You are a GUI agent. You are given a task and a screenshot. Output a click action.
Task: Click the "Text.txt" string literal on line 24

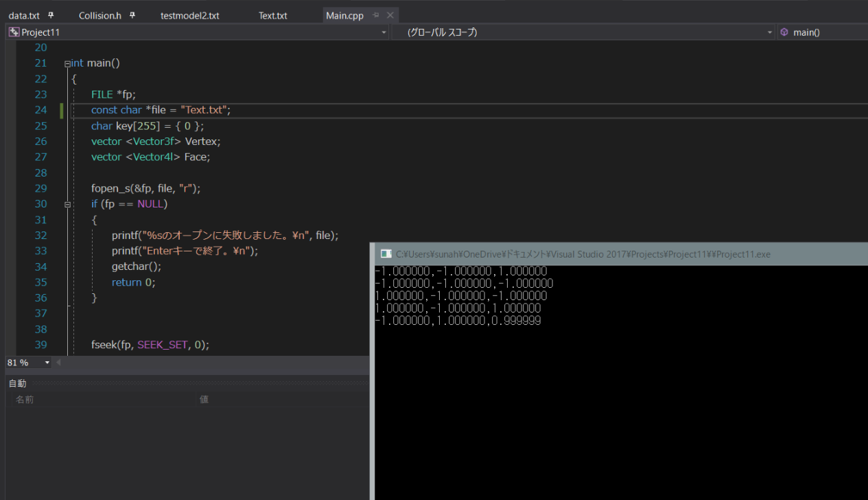tap(204, 110)
